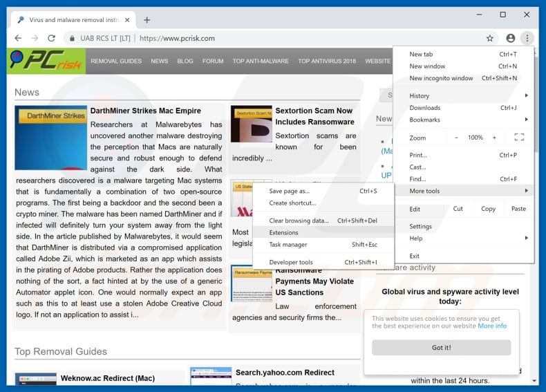This screenshot has width=546, height=392.
Task: Click the DarthMiner Strikes thumbnail image
Action: tap(51, 138)
